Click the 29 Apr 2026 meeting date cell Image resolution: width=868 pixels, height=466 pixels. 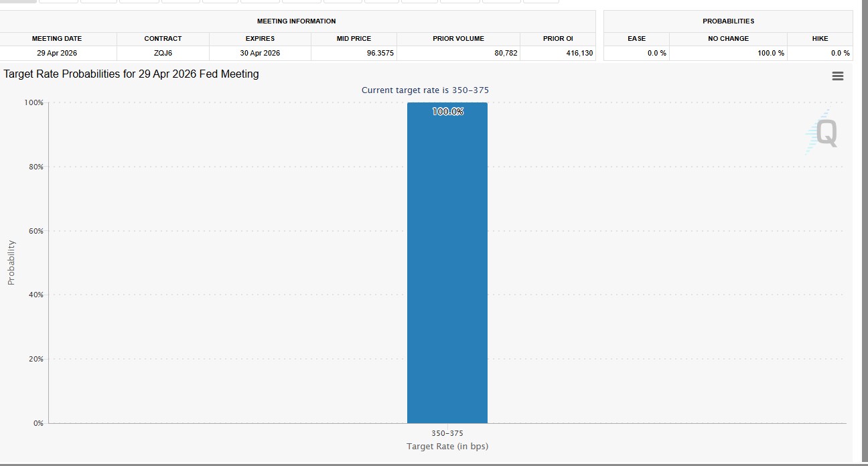coord(58,53)
